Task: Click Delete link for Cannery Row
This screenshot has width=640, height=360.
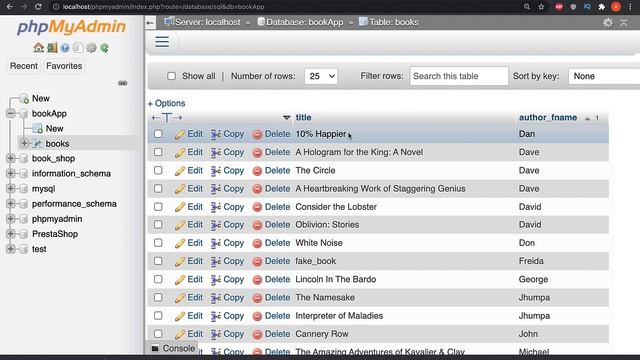Action: (x=278, y=334)
